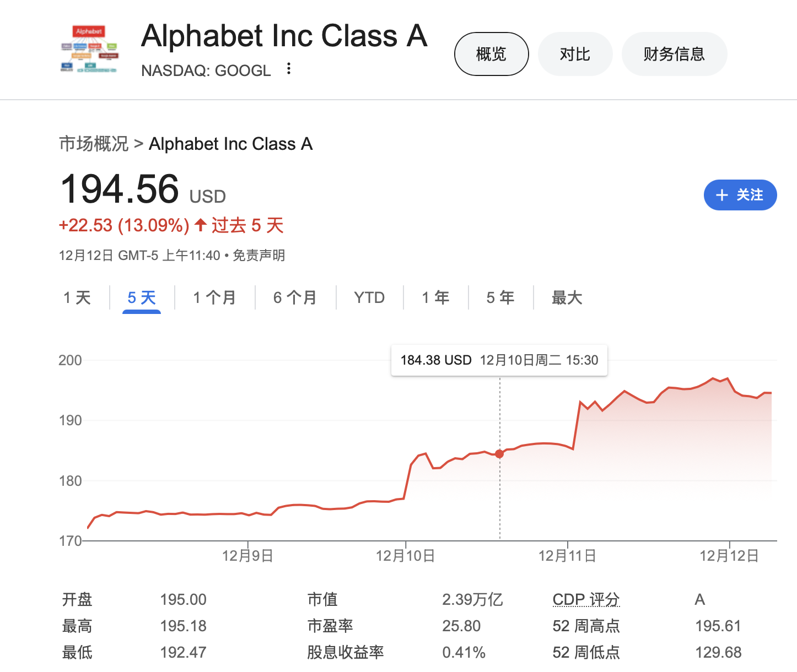Click the plus icon inside the 关注 button

pyautogui.click(x=721, y=195)
